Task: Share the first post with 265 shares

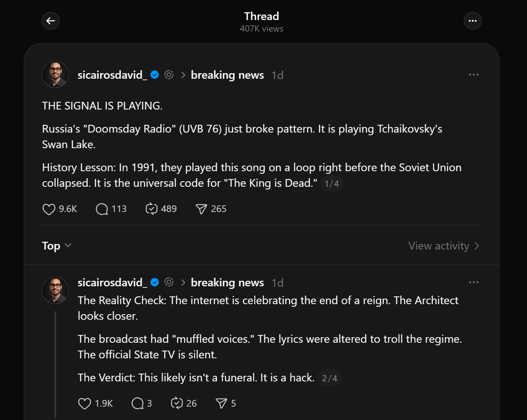Action: point(201,209)
